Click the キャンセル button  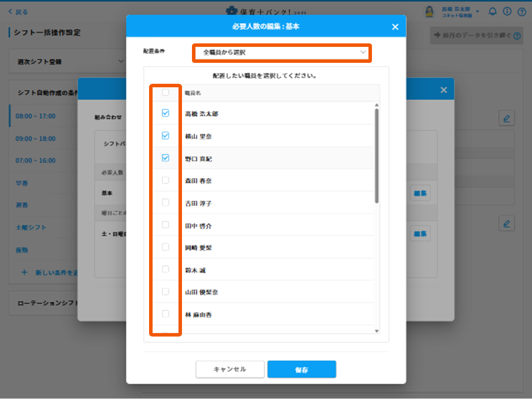pos(229,370)
